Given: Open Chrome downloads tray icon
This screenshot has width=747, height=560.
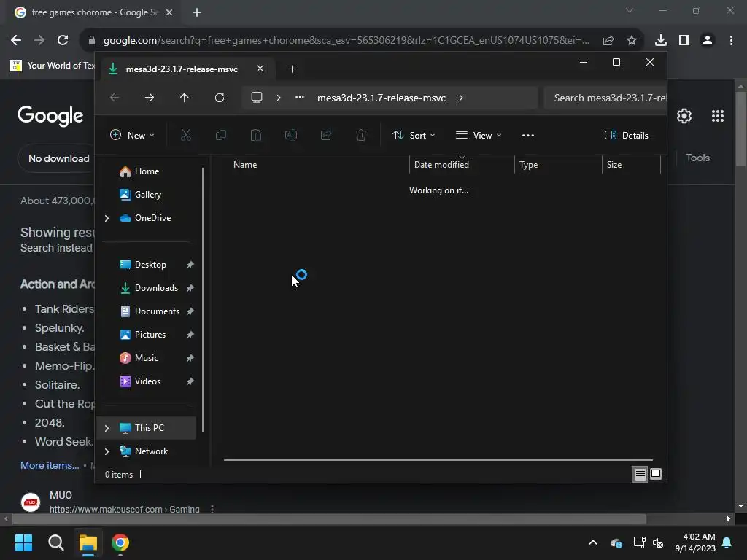Looking at the screenshot, I should (x=661, y=40).
